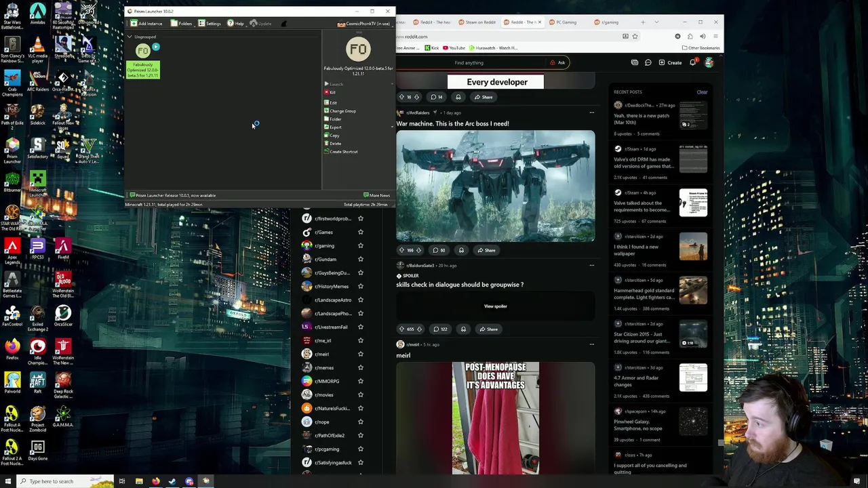Click the Windows taskbar search box
The width and height of the screenshot is (868, 488).
pyautogui.click(x=66, y=481)
